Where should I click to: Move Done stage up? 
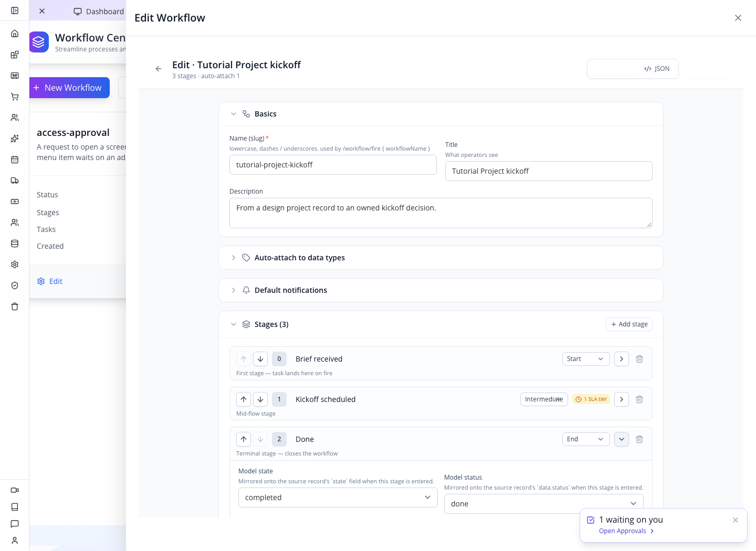244,439
